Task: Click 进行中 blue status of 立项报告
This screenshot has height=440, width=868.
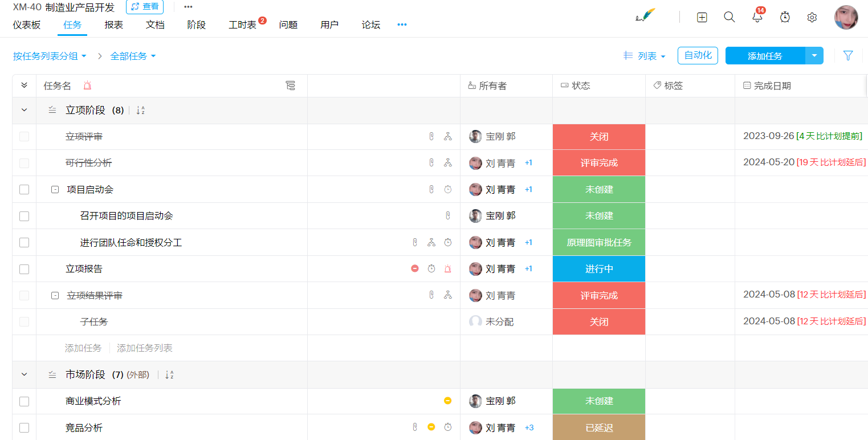Action: (x=599, y=269)
